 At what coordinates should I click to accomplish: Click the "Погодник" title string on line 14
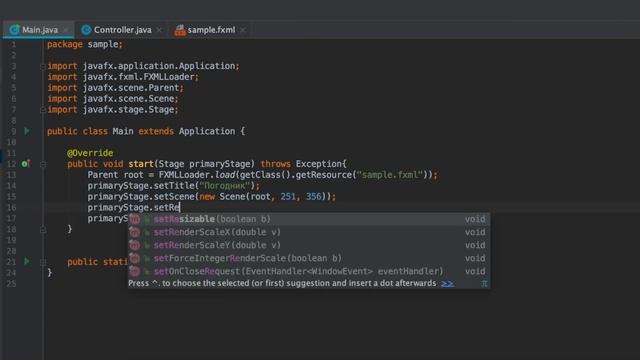224,186
